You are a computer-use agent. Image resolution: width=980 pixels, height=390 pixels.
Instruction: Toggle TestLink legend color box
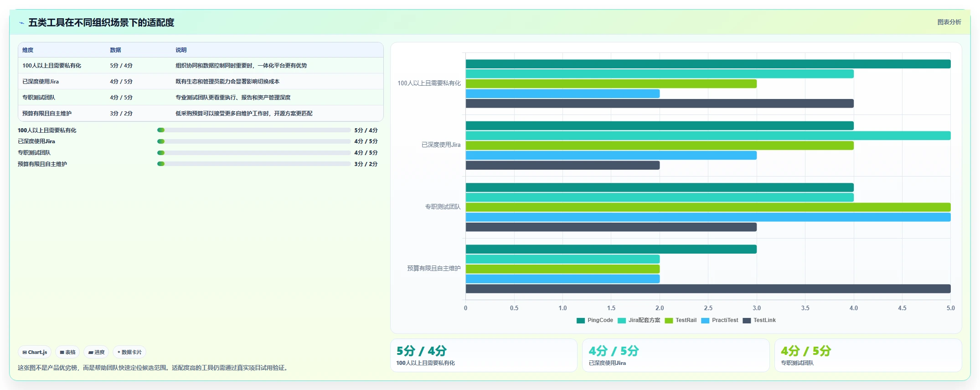coord(747,321)
